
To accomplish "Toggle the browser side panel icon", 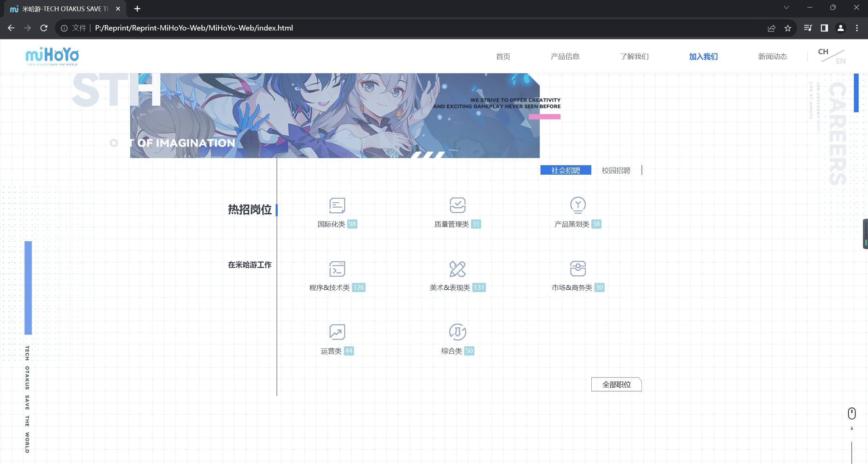I will tap(824, 28).
